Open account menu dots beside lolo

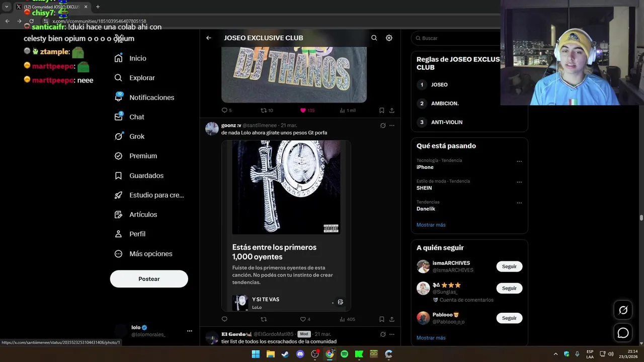(190, 331)
